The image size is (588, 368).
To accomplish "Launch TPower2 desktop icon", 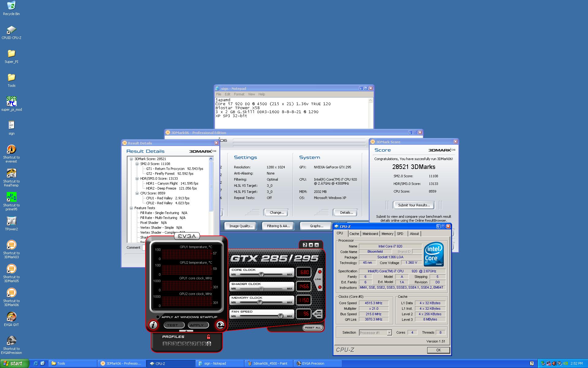I will coord(11,224).
